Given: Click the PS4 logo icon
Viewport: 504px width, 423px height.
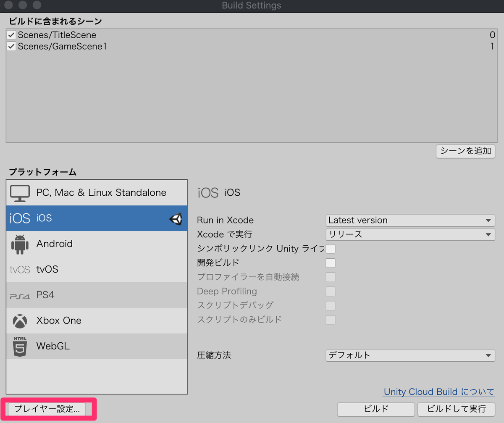Looking at the screenshot, I should [20, 296].
